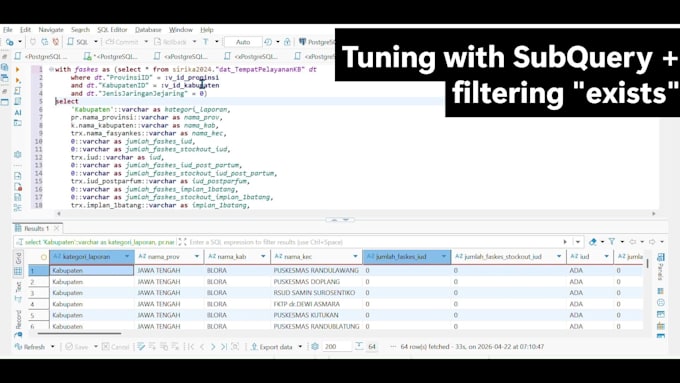The image size is (680, 383).
Task: Click the Auto commit mode field
Action: click(243, 42)
